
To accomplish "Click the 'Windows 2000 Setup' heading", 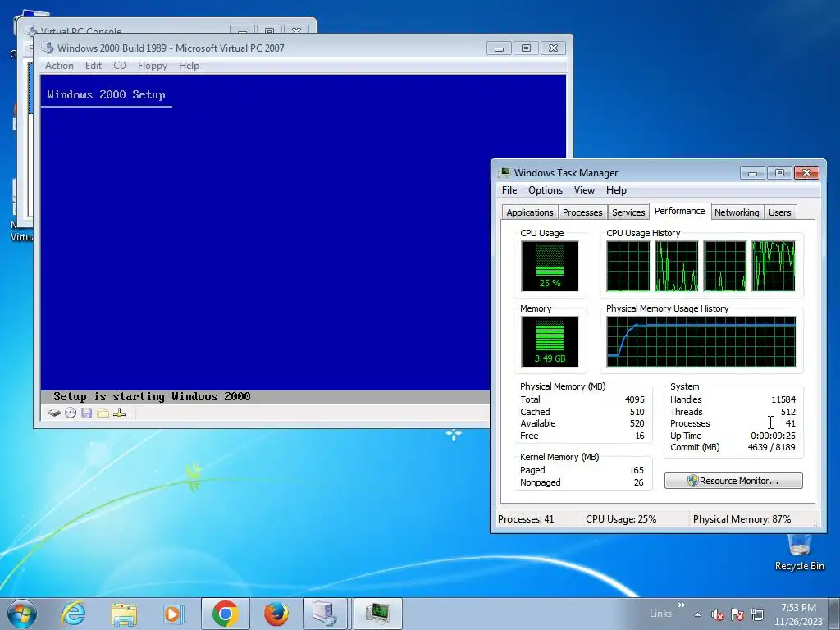I will tap(106, 95).
